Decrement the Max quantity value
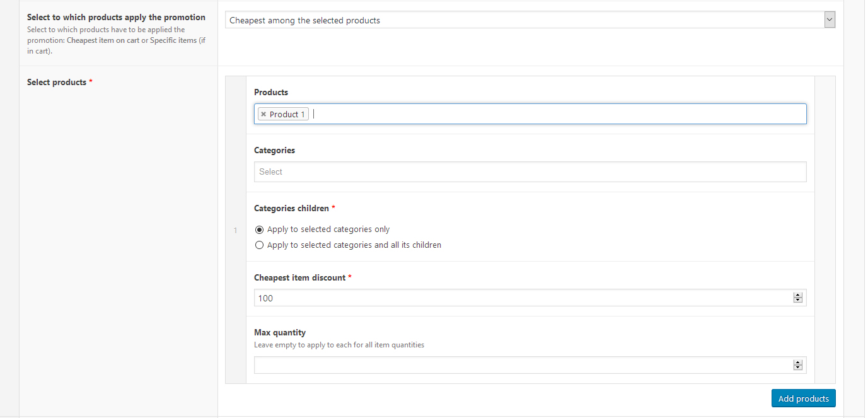Screen dimensions: 868x418 [798, 368]
